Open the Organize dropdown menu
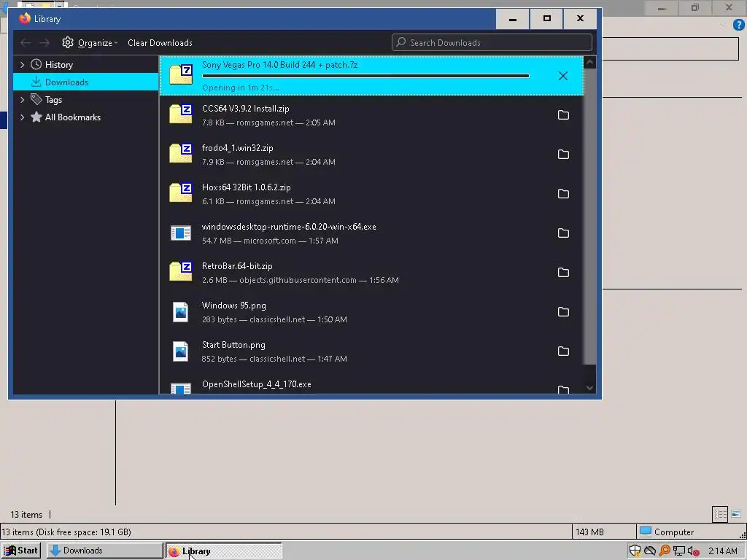747x560 pixels. coord(90,43)
